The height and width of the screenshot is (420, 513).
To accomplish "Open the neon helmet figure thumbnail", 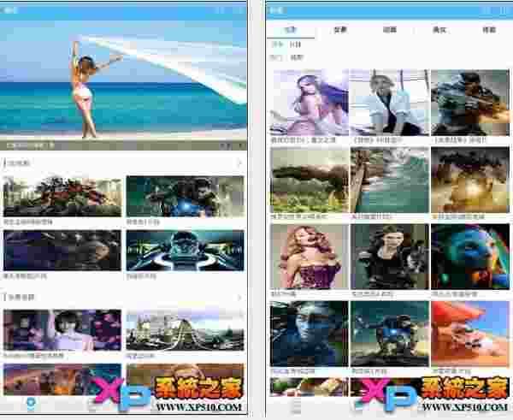I will pyautogui.click(x=186, y=251).
